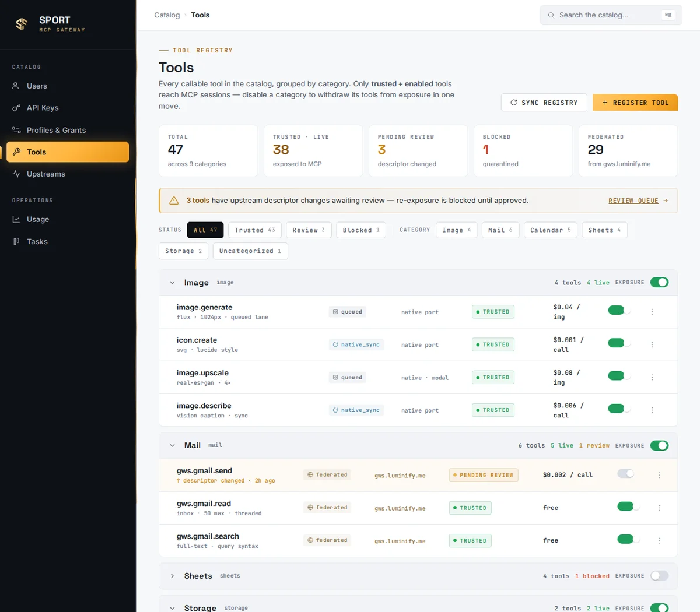Click the search magnifier icon
The image size is (700, 612).
click(x=551, y=15)
